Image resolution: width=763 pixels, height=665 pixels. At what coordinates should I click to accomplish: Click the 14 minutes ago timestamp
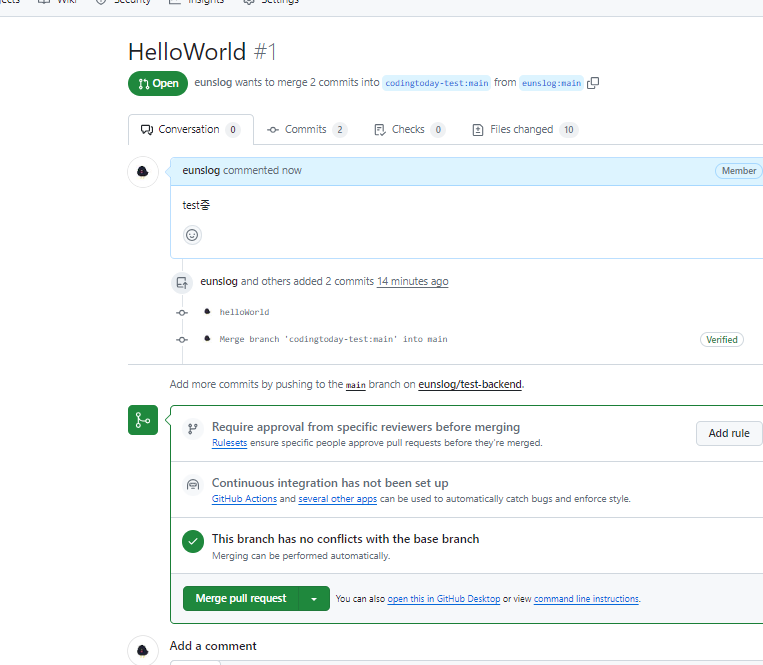(413, 281)
